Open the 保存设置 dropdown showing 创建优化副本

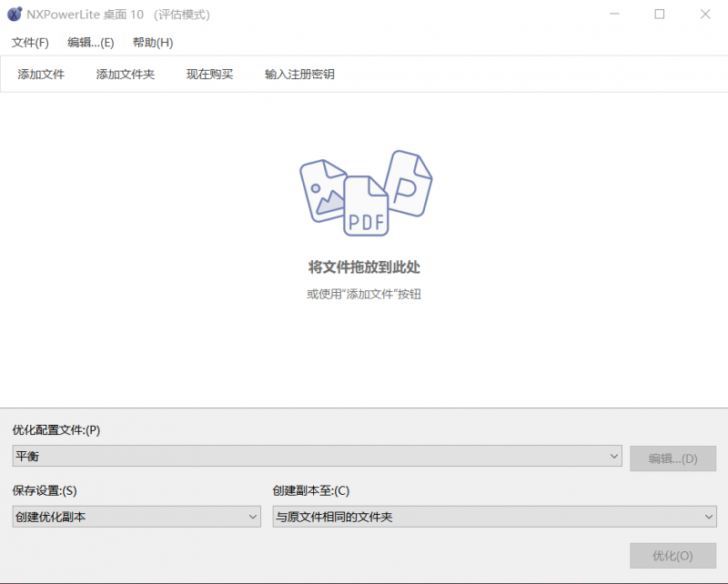coord(136,516)
